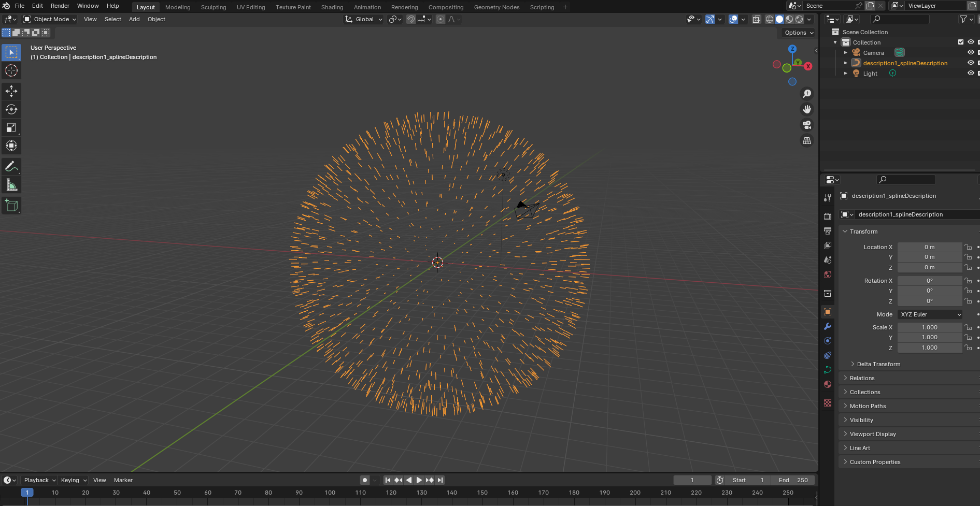Activate the Rotate tool
This screenshot has width=980, height=506.
coord(11,109)
